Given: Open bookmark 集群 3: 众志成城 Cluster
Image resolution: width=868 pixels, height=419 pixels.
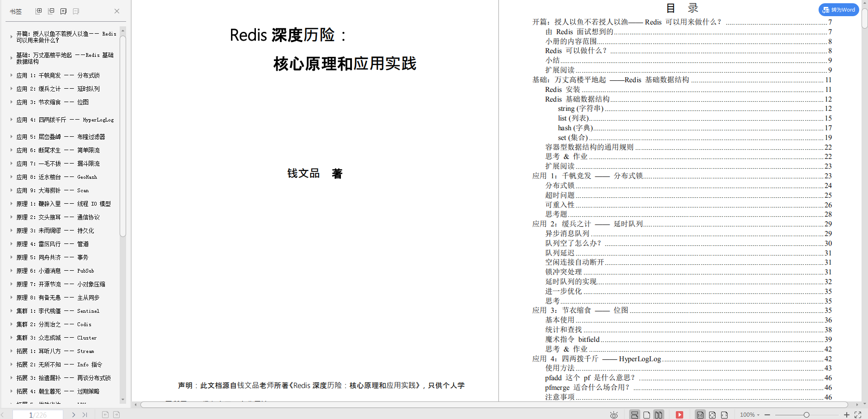Looking at the screenshot, I should [x=56, y=338].
